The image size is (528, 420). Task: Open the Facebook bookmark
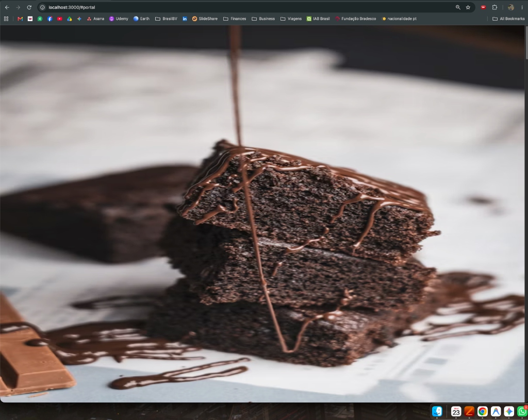coord(50,19)
